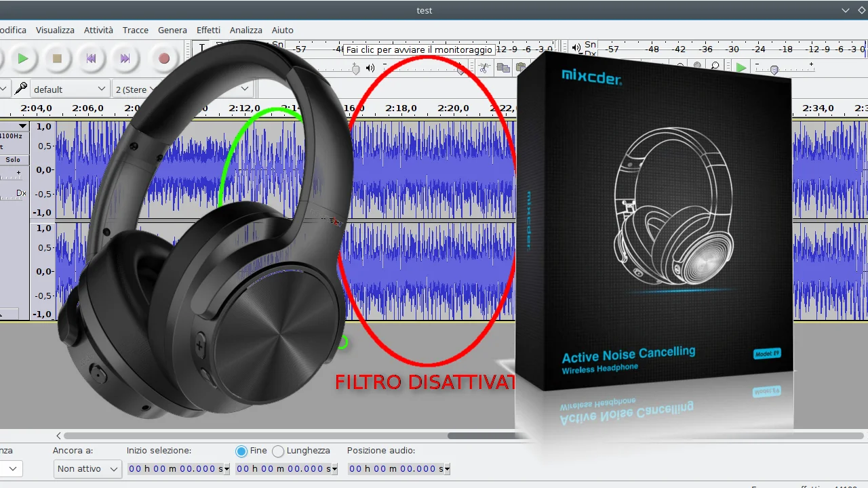This screenshot has width=868, height=488.
Task: Open the Effetti menu
Action: [x=208, y=30]
